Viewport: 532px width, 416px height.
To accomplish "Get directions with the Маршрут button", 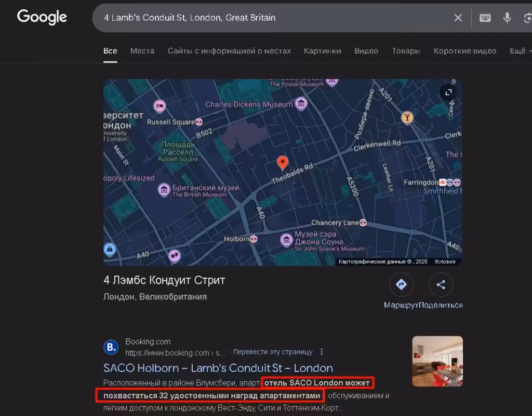I will pos(401,284).
